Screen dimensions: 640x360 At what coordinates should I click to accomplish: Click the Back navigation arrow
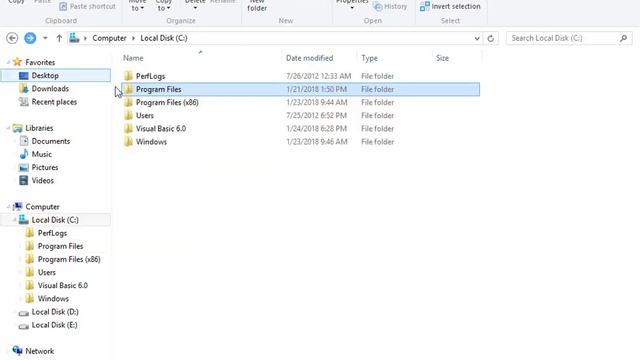12,38
